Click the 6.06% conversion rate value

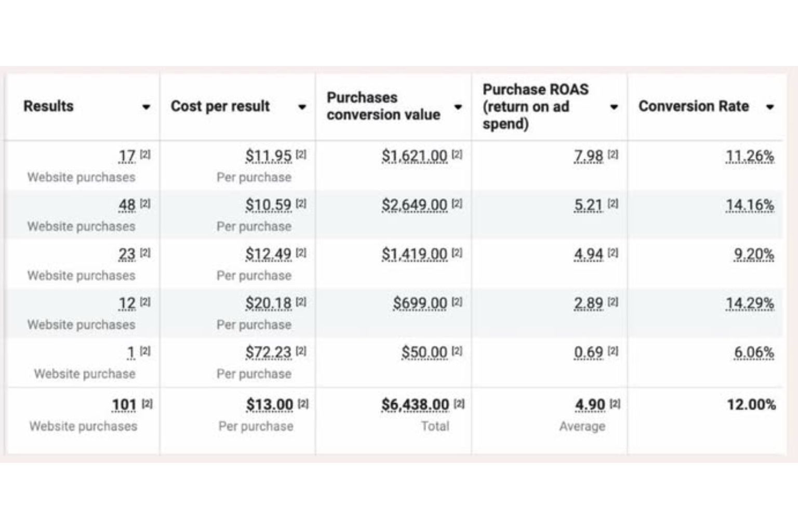point(754,352)
